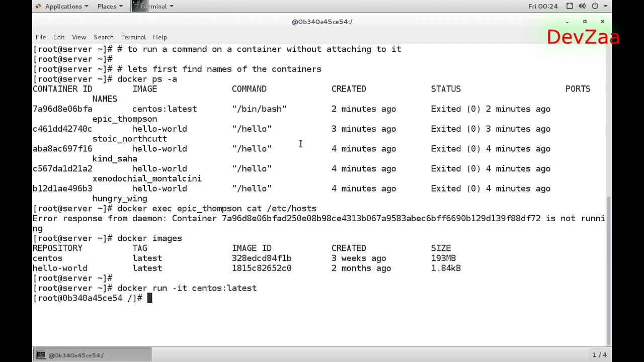
Task: Click container ID 7a96d8e06bfa
Action: point(62,109)
